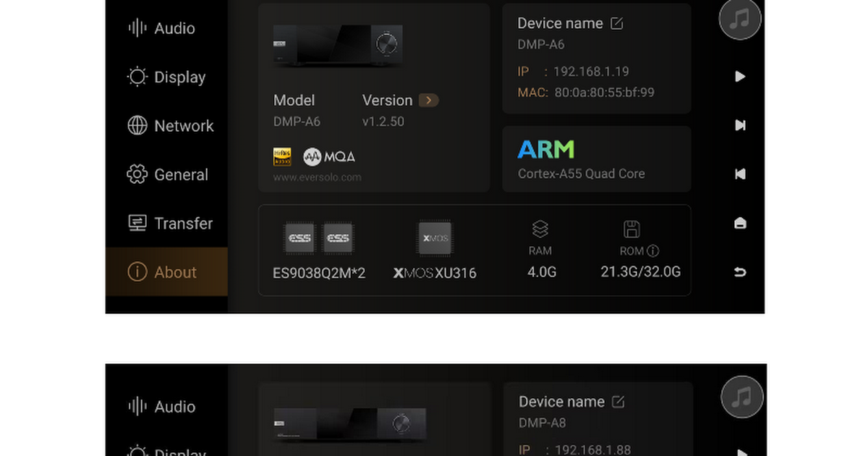Open Display settings in DMP-A6 sidebar
This screenshot has width=868, height=456.
166,77
